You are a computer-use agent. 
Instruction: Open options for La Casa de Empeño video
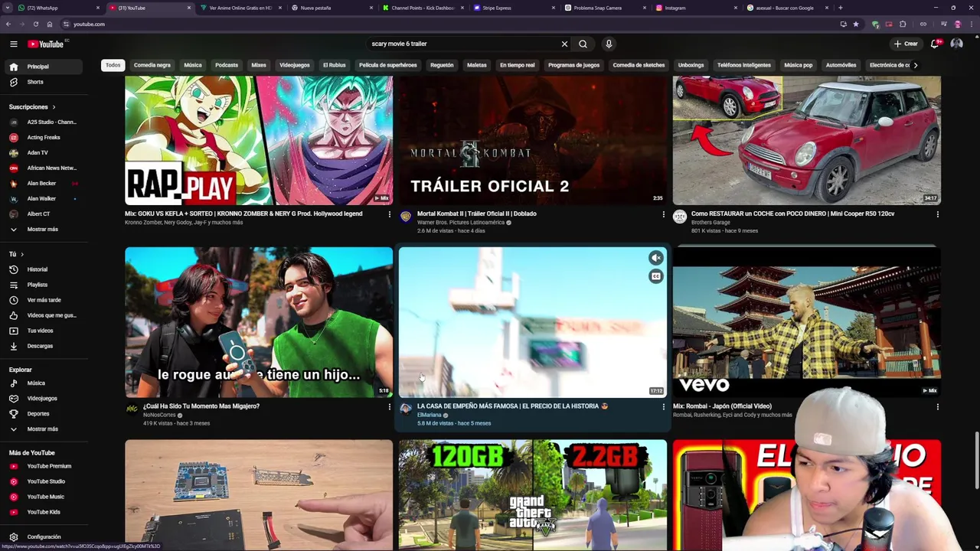point(663,407)
